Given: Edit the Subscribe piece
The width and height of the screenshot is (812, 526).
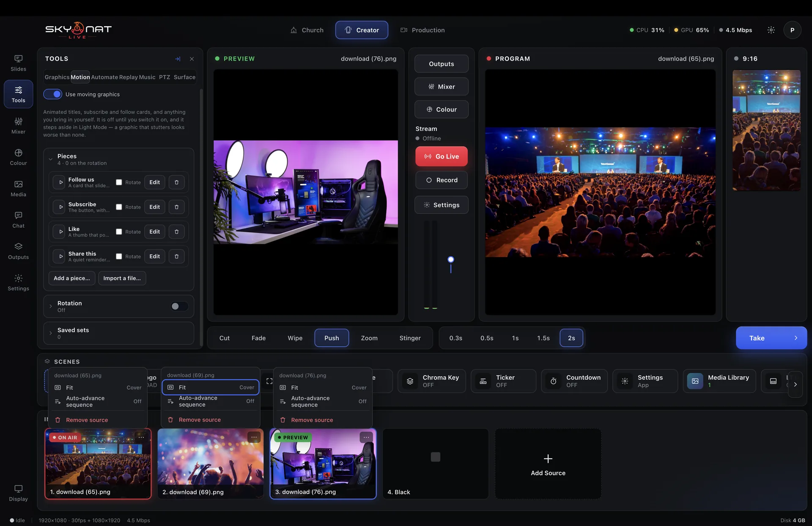Looking at the screenshot, I should 155,207.
